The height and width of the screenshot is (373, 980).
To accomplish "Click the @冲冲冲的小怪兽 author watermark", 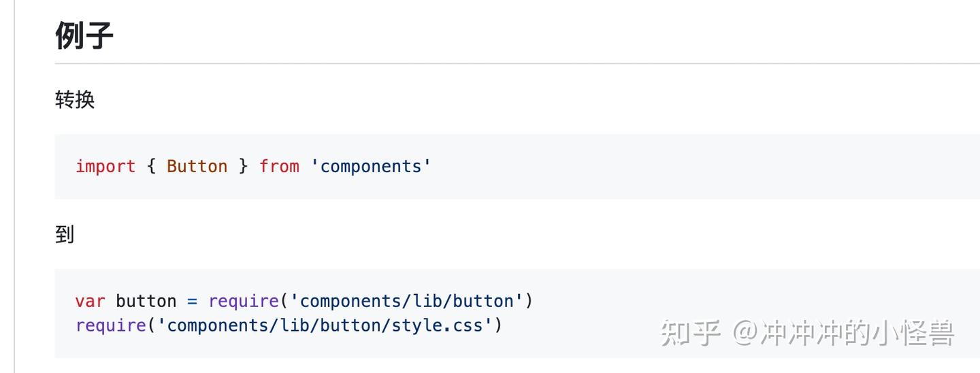I will pyautogui.click(x=843, y=334).
